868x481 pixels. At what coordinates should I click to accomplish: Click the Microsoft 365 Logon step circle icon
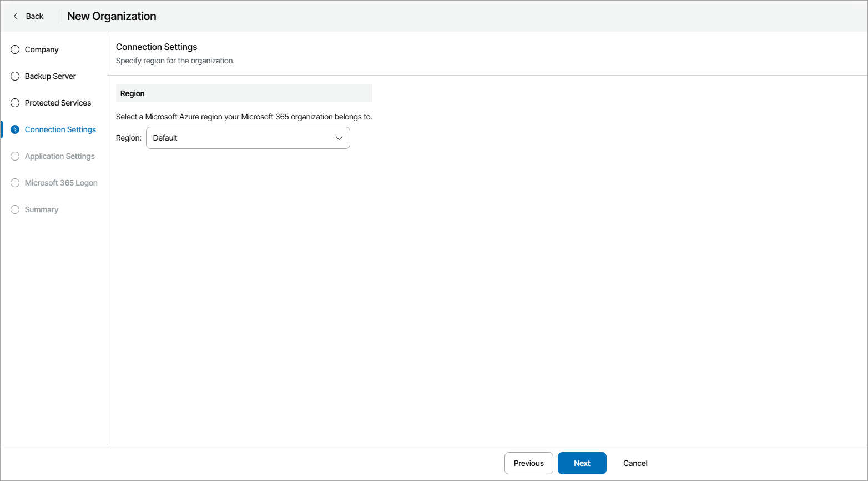coord(14,183)
